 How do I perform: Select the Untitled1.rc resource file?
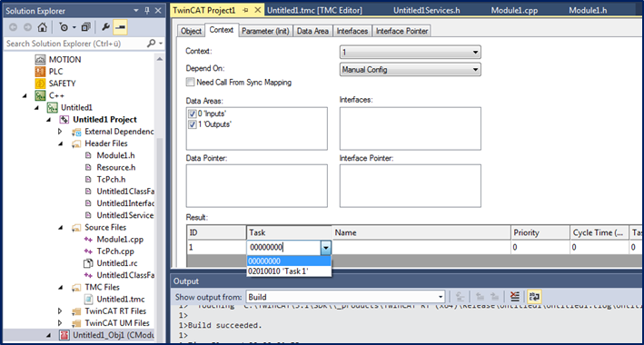(117, 263)
